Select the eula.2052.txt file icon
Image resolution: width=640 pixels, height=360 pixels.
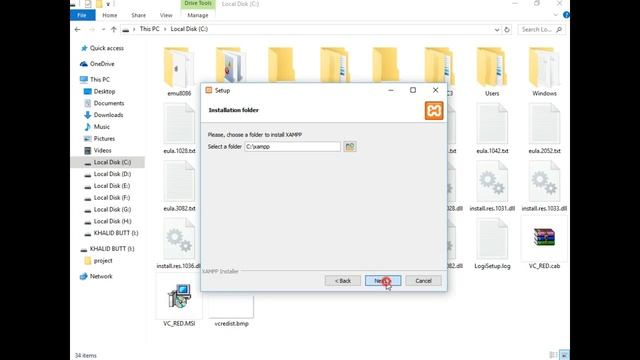[x=544, y=124]
